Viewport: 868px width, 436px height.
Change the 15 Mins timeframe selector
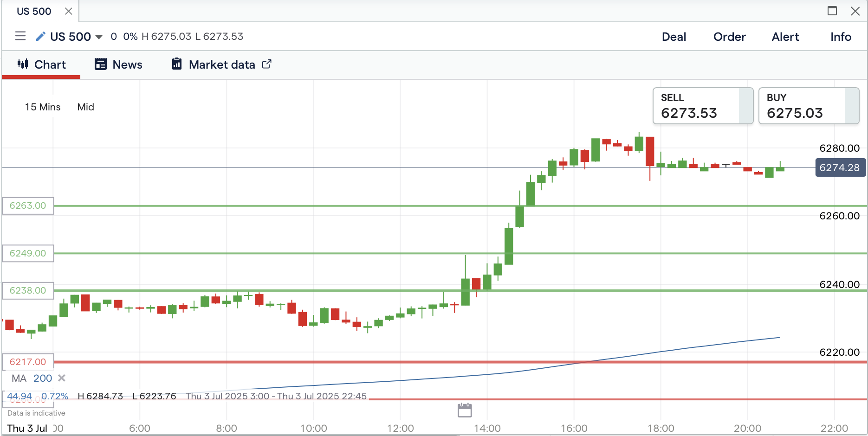[43, 107]
